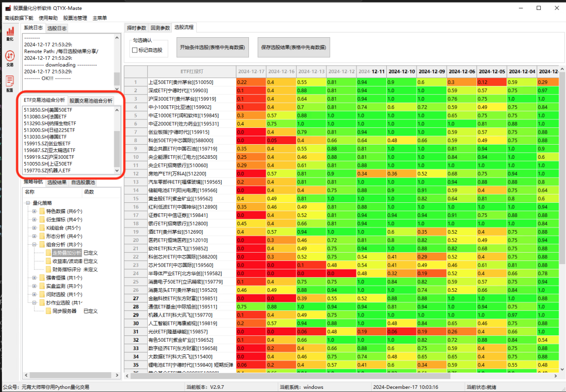566x392 pixels.
Task: Click the 函数 column header in strategy tree
Action: 102,192
